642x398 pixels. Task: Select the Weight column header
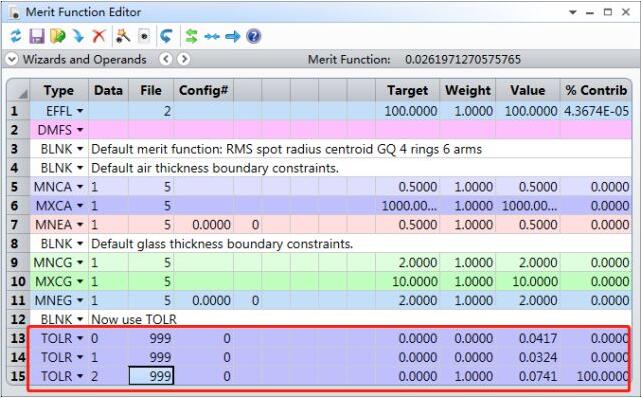[468, 90]
